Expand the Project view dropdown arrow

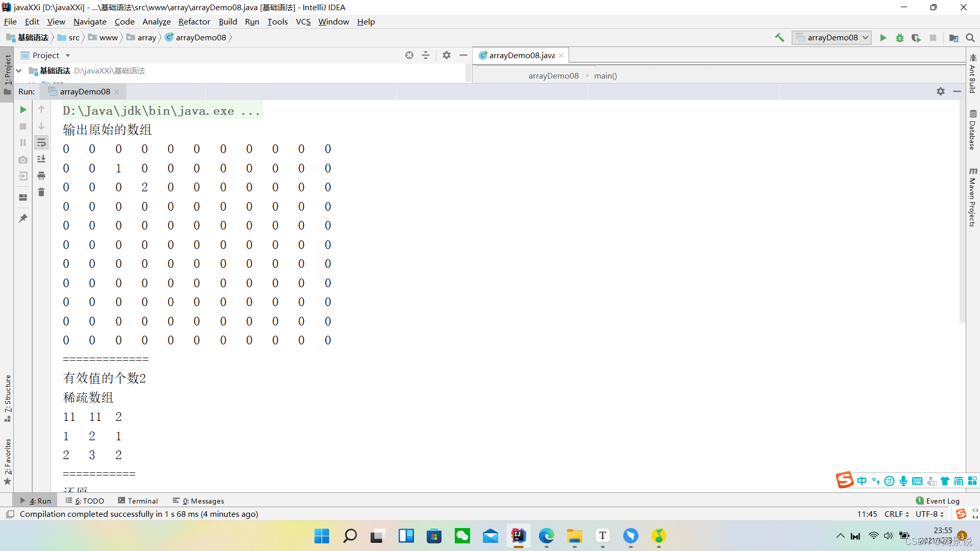click(x=68, y=56)
